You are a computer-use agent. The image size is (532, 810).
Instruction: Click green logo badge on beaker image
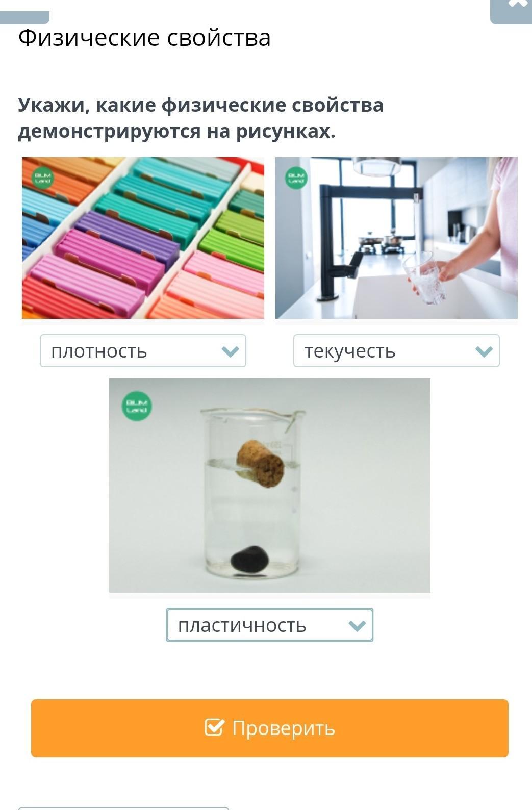(137, 406)
